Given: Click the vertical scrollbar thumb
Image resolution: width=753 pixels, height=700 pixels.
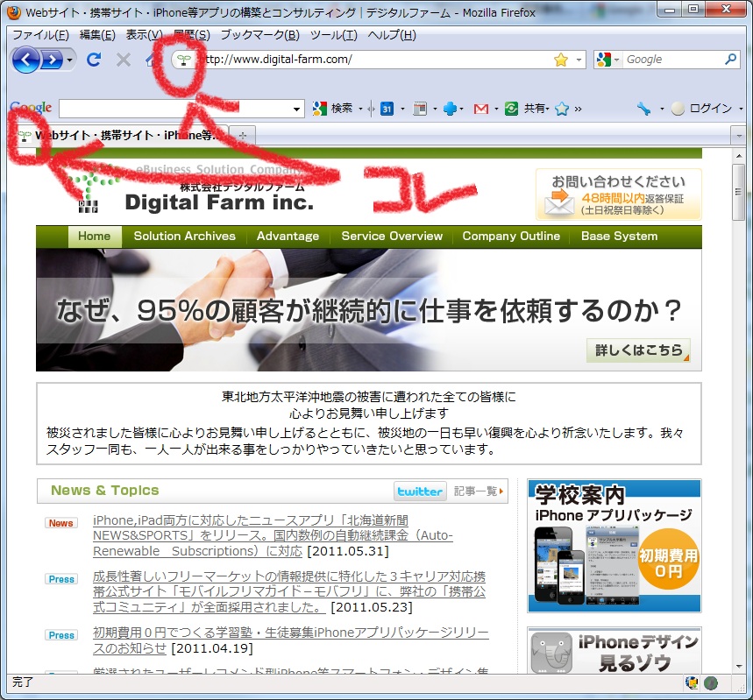Looking at the screenshot, I should pyautogui.click(x=739, y=192).
